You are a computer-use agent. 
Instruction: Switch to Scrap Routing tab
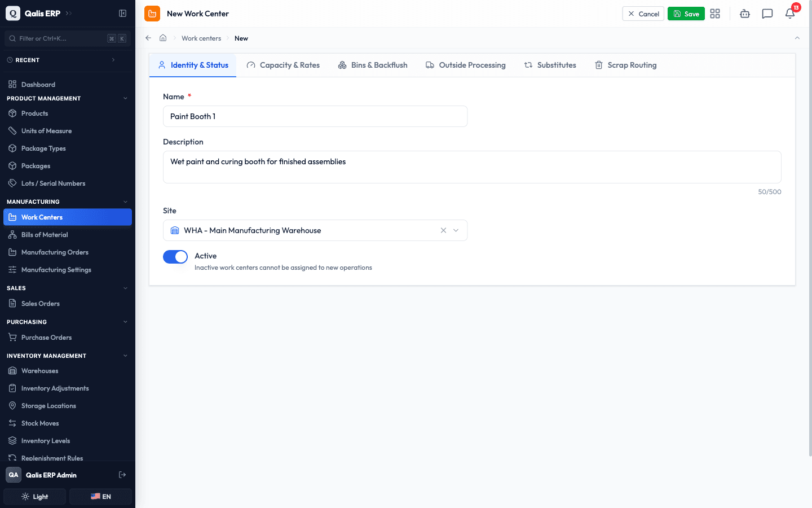click(626, 65)
